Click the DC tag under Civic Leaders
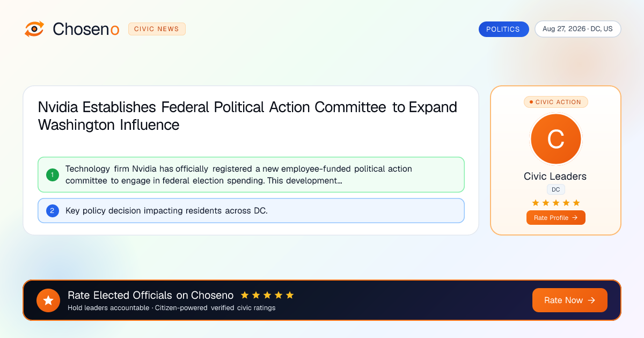644x338 pixels. (555, 189)
